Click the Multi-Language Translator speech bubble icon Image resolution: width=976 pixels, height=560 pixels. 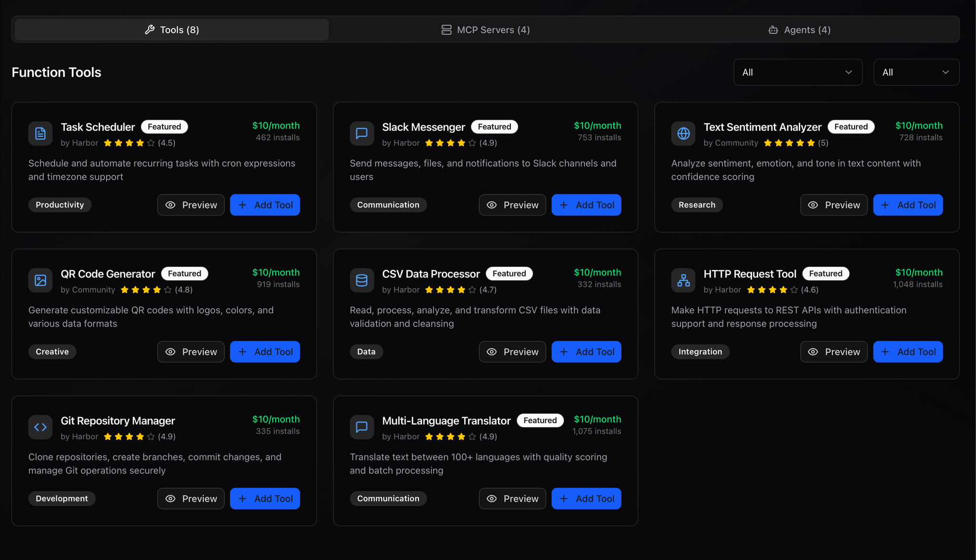362,427
